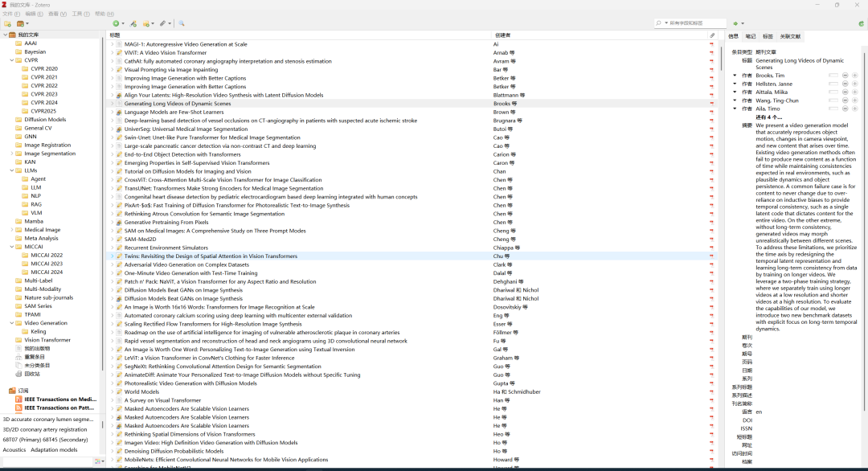Switch to the 标签 tags tab
Viewport: 868px width, 471px height.
click(x=768, y=36)
